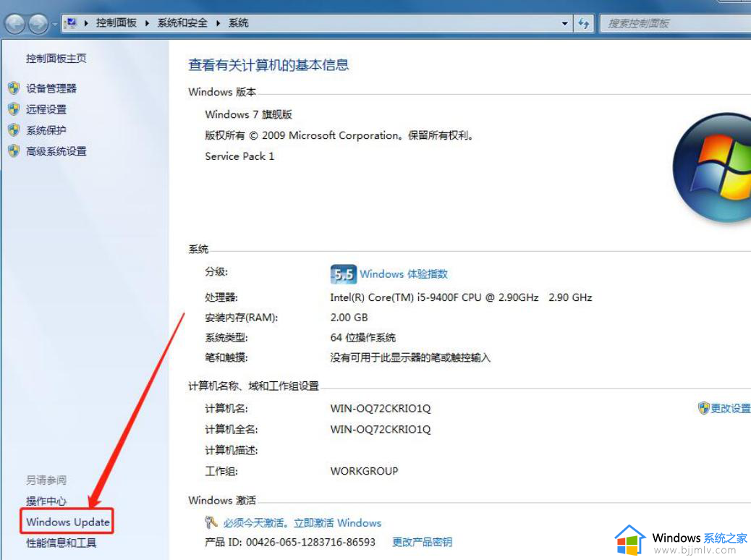Open 控制面板主页 link in sidebar
The image size is (751, 560).
[56, 59]
